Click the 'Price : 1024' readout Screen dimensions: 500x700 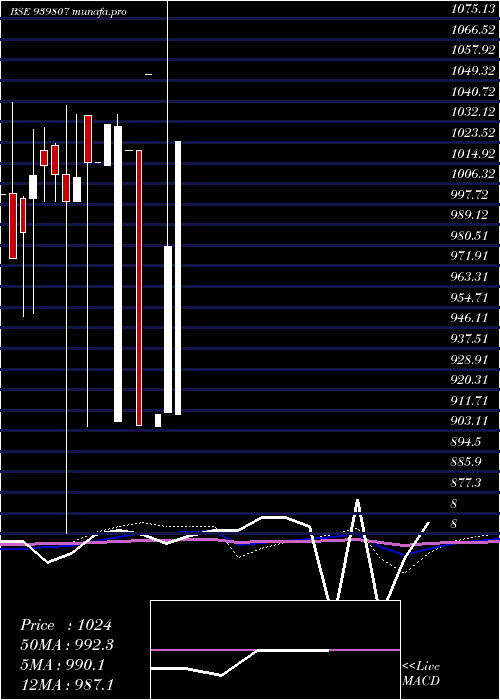(x=66, y=625)
